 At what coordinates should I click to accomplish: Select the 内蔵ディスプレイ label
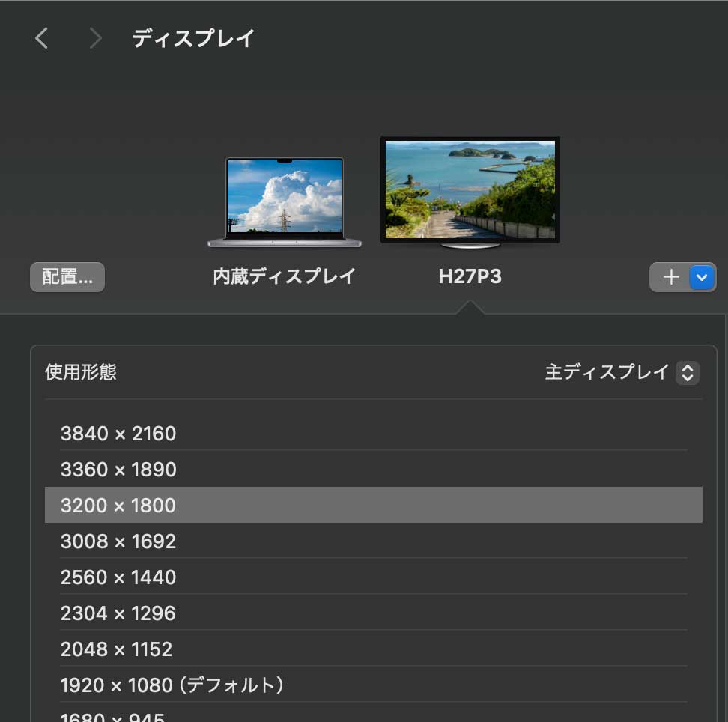point(285,276)
